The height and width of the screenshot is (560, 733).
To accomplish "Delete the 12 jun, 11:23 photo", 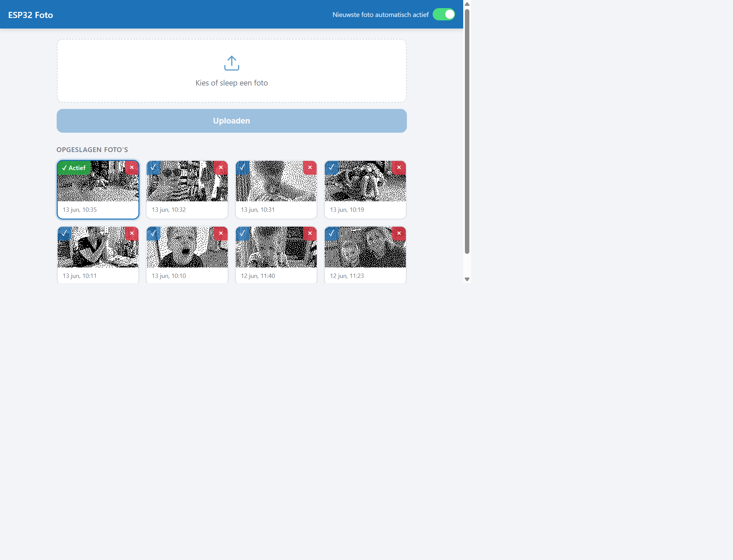I will 399,234.
